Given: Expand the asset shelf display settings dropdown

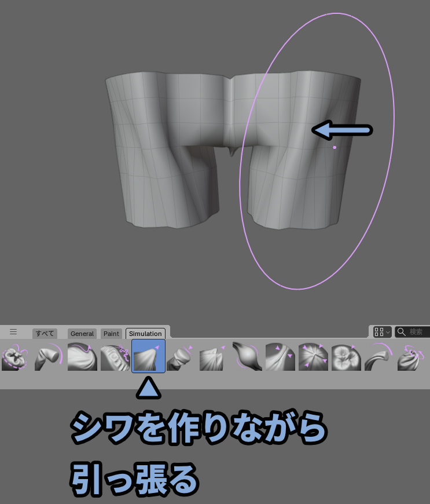Looking at the screenshot, I should click(x=382, y=332).
